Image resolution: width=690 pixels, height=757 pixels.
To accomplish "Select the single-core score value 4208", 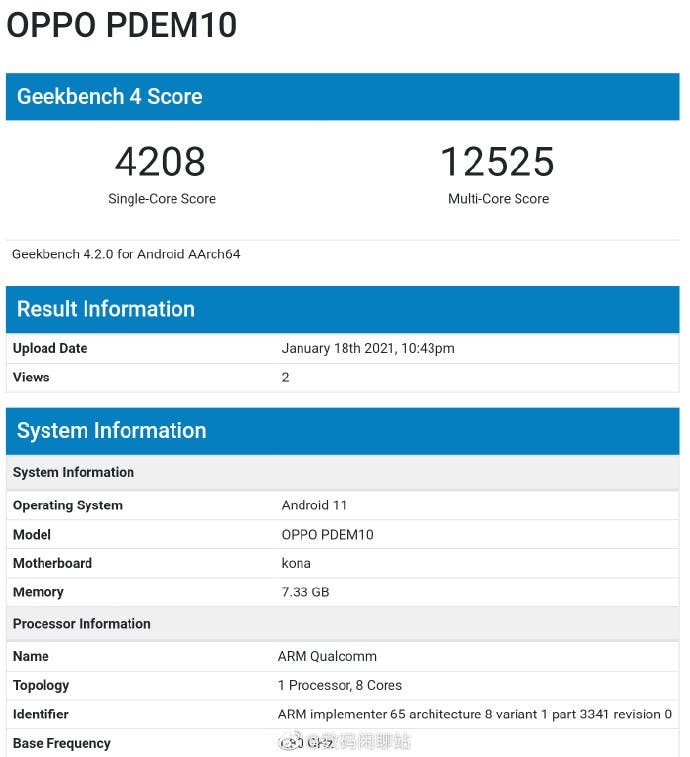I will coord(160,162).
